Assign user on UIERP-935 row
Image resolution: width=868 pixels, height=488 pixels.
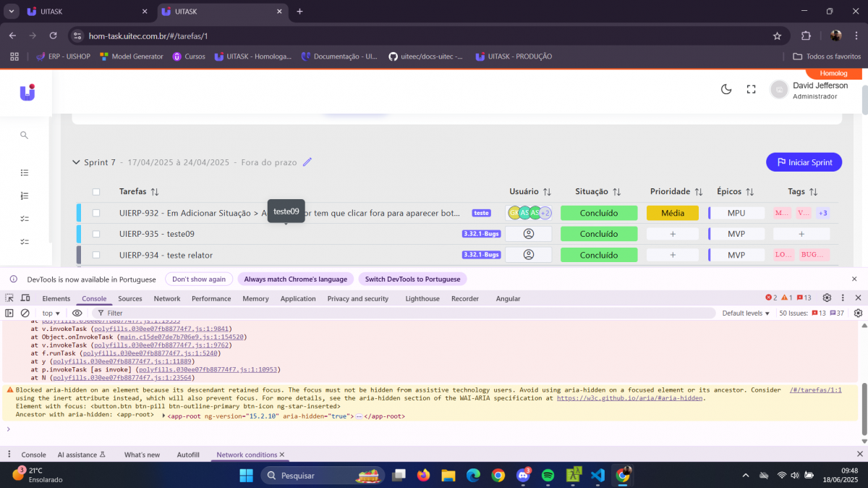528,234
